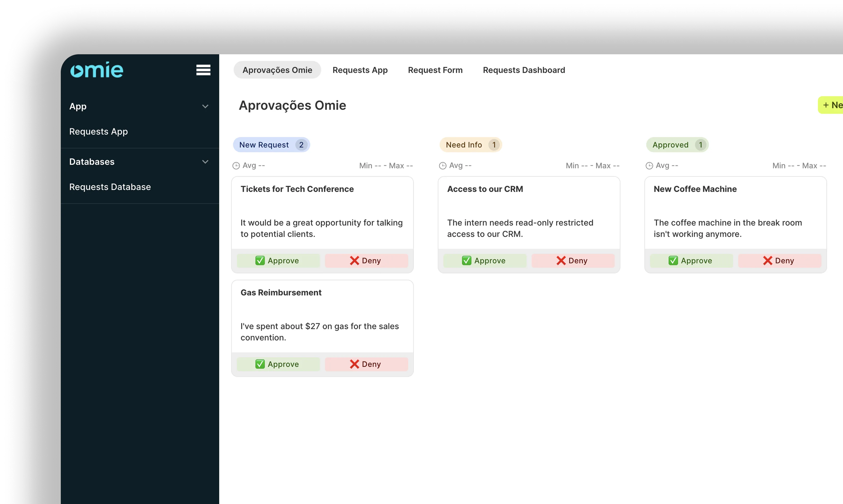Expand the Databases section in the sidebar

point(205,162)
